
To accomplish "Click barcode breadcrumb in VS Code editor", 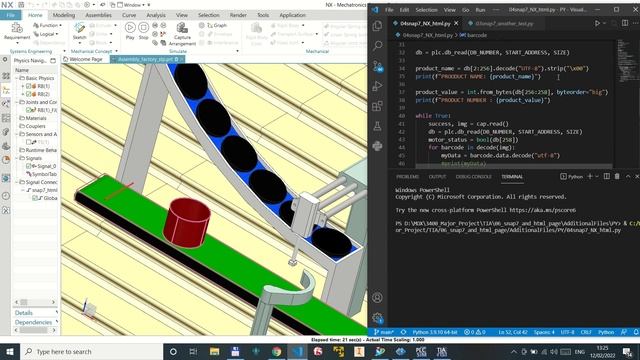I will 473,35.
